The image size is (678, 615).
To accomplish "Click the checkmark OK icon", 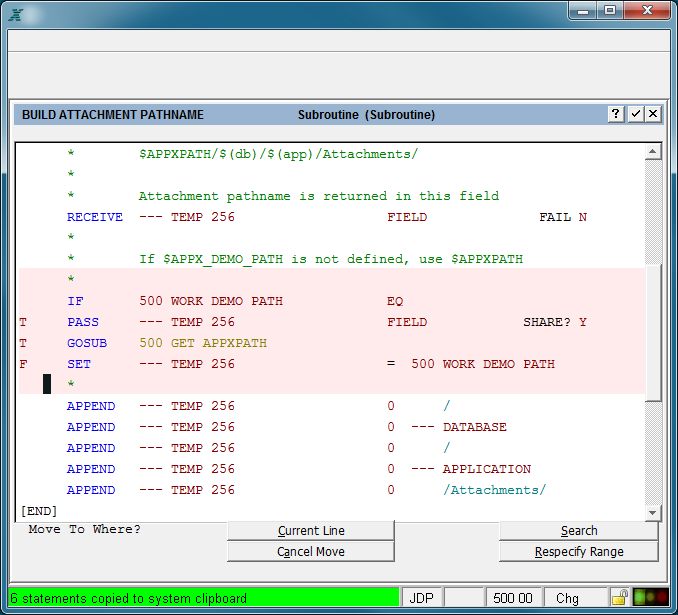I will (636, 114).
